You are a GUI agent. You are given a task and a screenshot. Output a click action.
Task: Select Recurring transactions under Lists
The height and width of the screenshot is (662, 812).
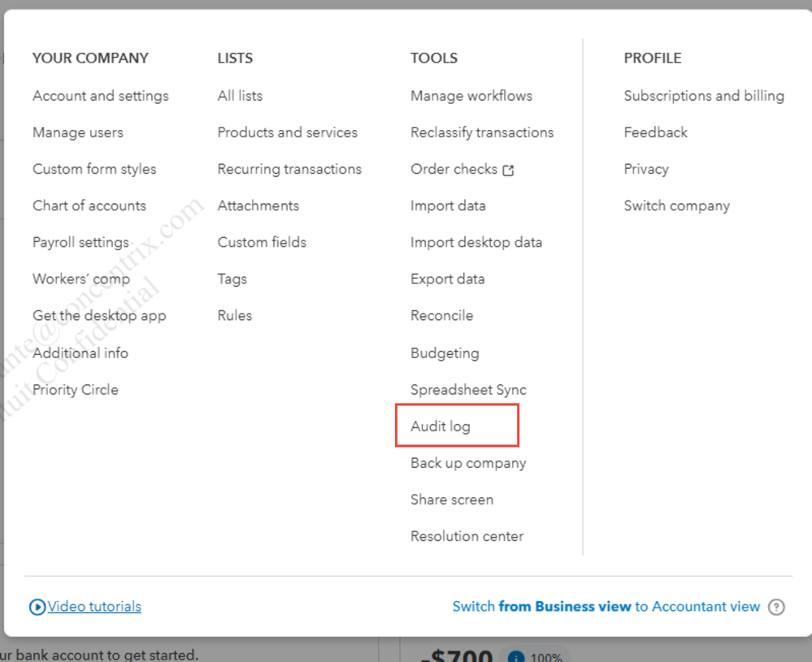click(x=289, y=169)
